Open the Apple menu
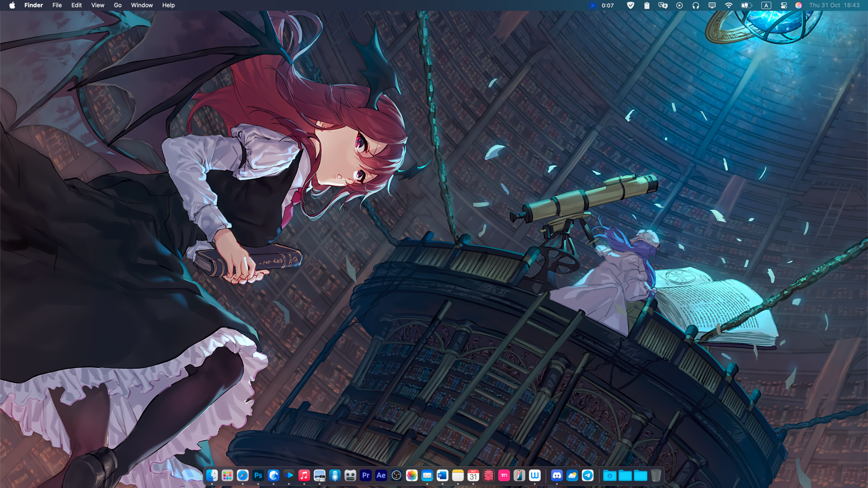The image size is (868, 488). pos(12,5)
